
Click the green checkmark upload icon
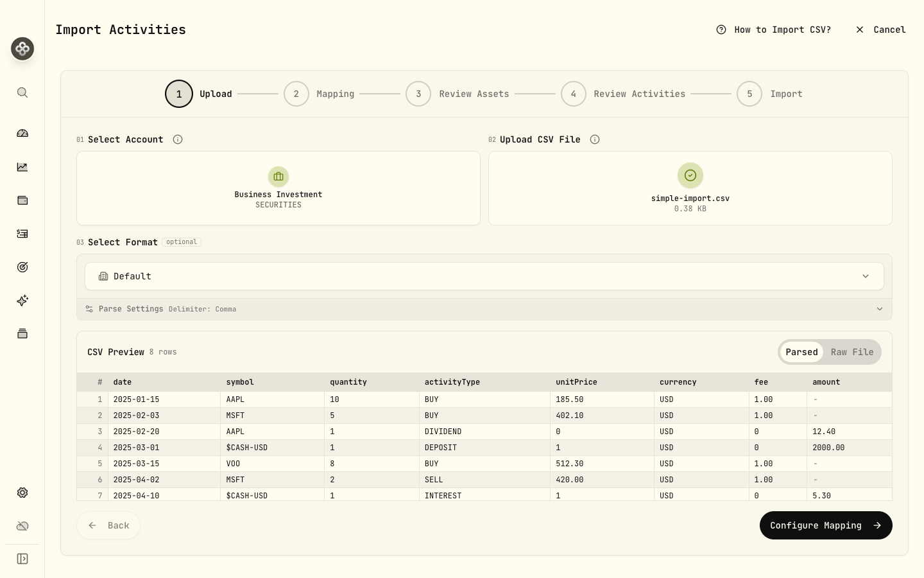[x=690, y=175]
